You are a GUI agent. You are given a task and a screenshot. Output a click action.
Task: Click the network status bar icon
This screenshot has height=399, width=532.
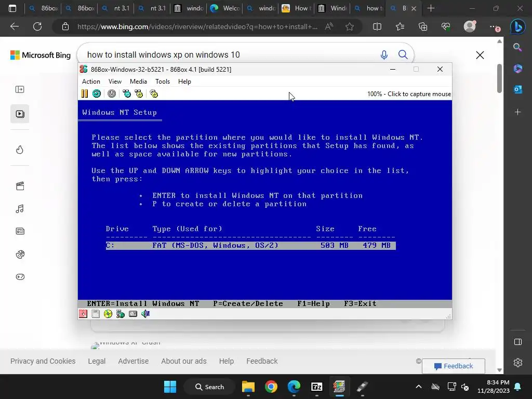121,314
